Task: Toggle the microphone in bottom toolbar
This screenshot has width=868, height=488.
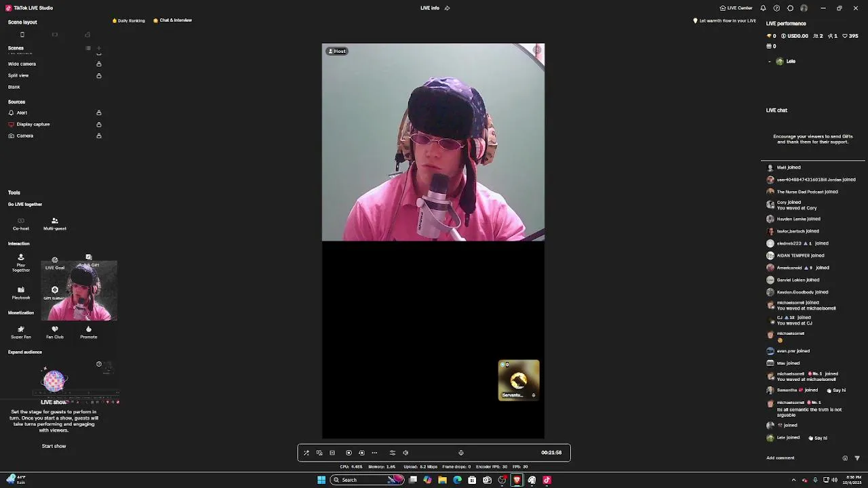Action: pos(461,453)
